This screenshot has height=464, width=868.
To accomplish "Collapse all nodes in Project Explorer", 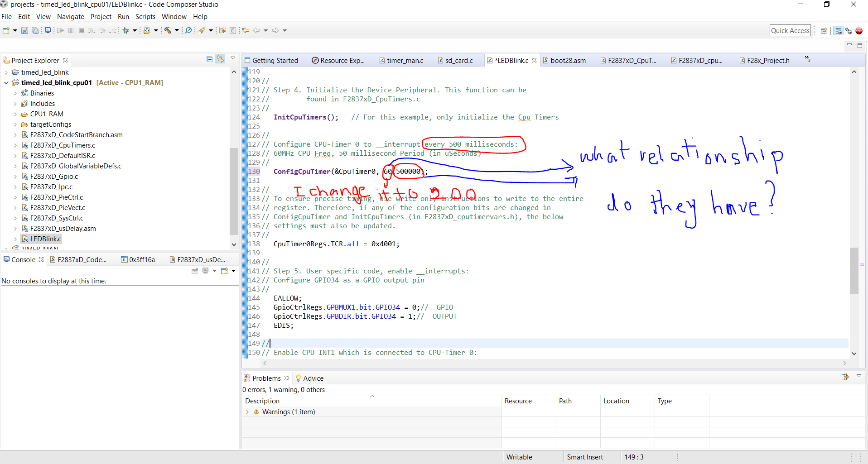I will (x=209, y=59).
